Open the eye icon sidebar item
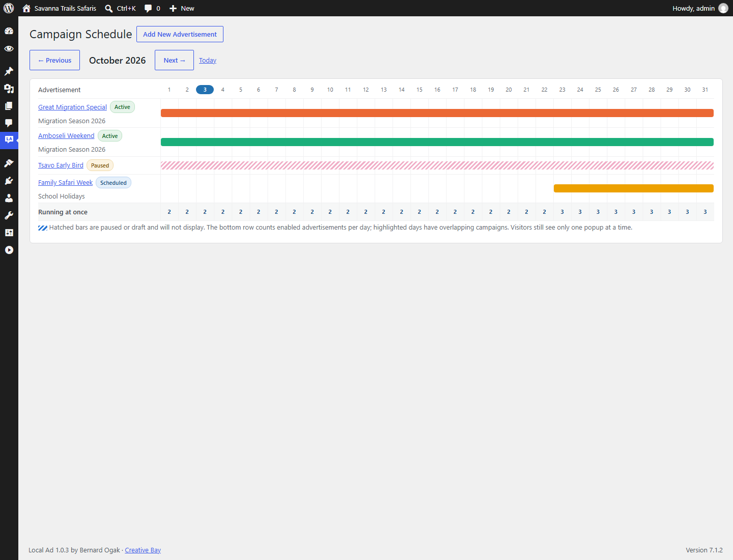 pyautogui.click(x=9, y=49)
